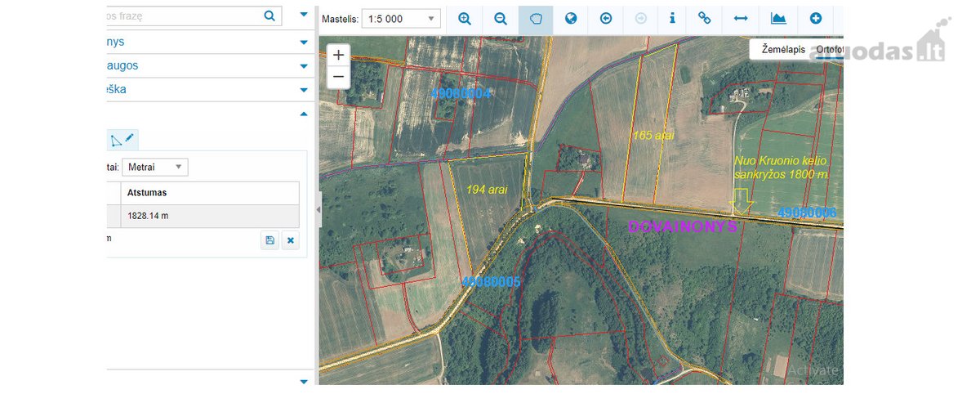Save the measurement with floppy icon
Viewport: 980px width, 403px height.
tap(269, 240)
